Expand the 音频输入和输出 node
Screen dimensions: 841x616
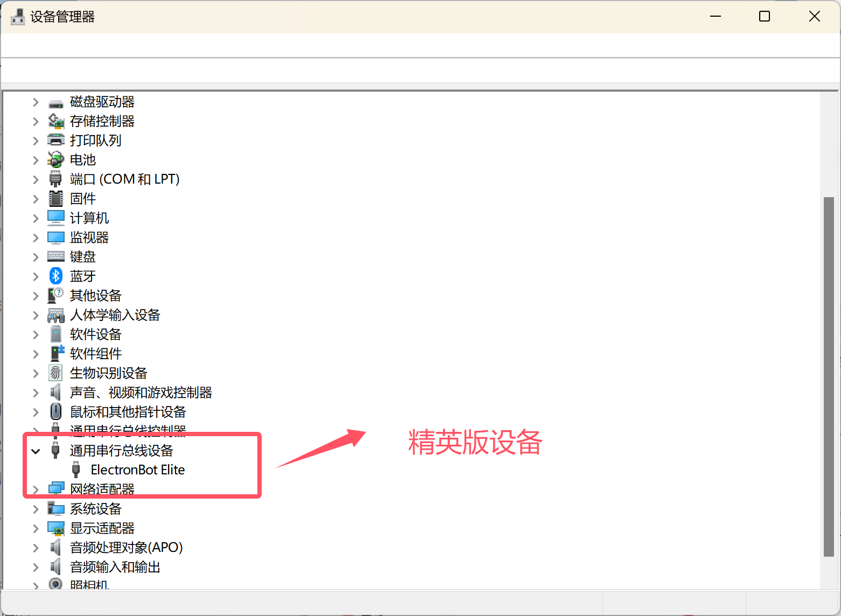coord(36,568)
